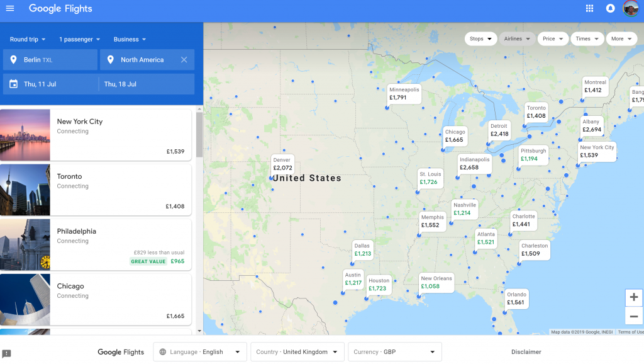Click the Atlanta £1,521 map label
Viewport: 644px width, 364px height.
486,238
